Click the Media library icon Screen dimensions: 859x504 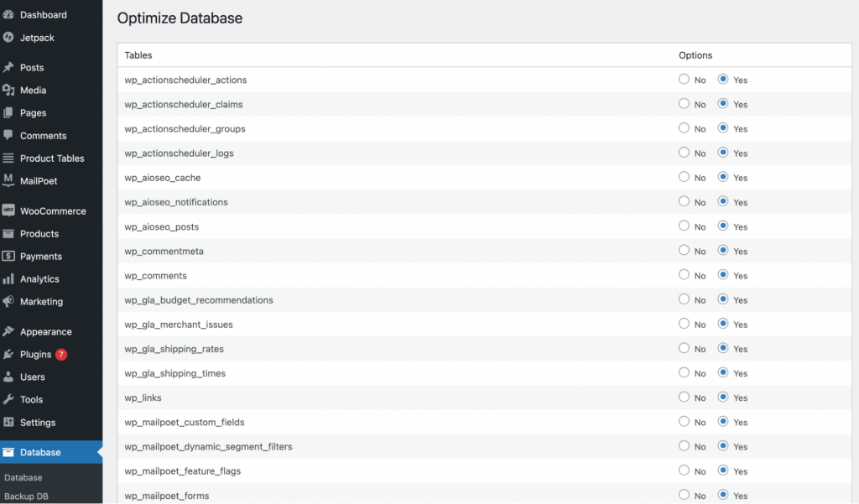(x=13, y=90)
